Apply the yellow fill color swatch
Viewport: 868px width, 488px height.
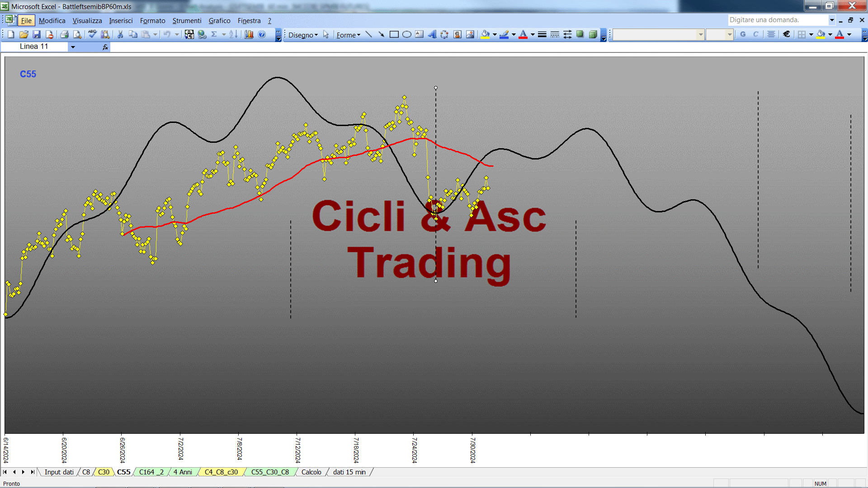[x=485, y=35]
